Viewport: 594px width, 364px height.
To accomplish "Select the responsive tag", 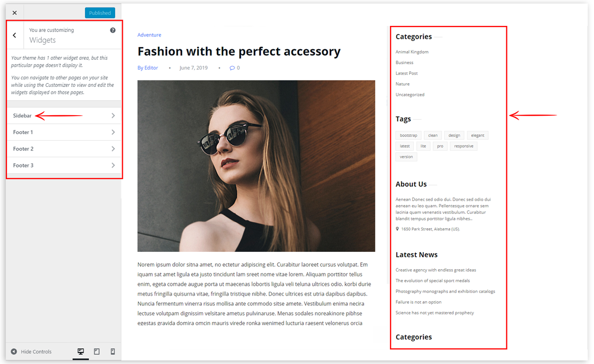I will pyautogui.click(x=464, y=146).
